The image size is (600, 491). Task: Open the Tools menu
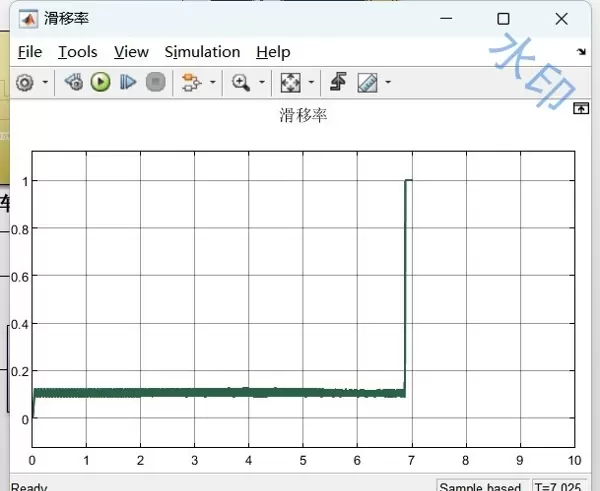click(x=78, y=52)
